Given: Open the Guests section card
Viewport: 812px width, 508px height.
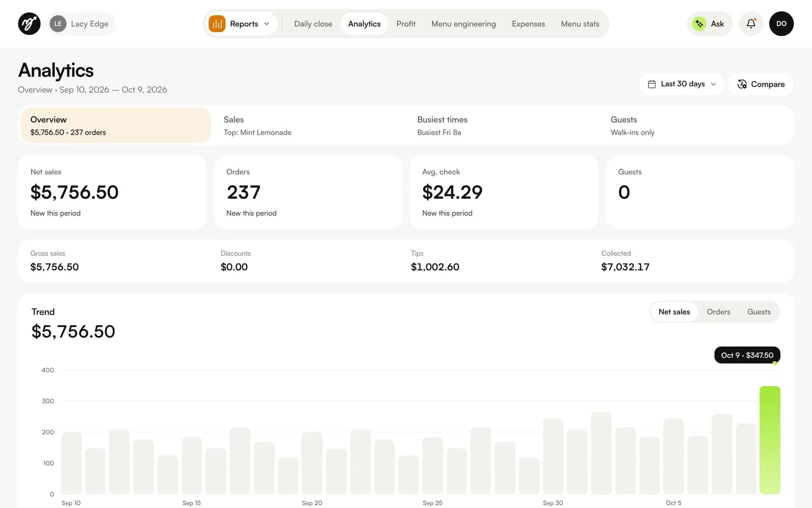Looking at the screenshot, I should point(696,125).
